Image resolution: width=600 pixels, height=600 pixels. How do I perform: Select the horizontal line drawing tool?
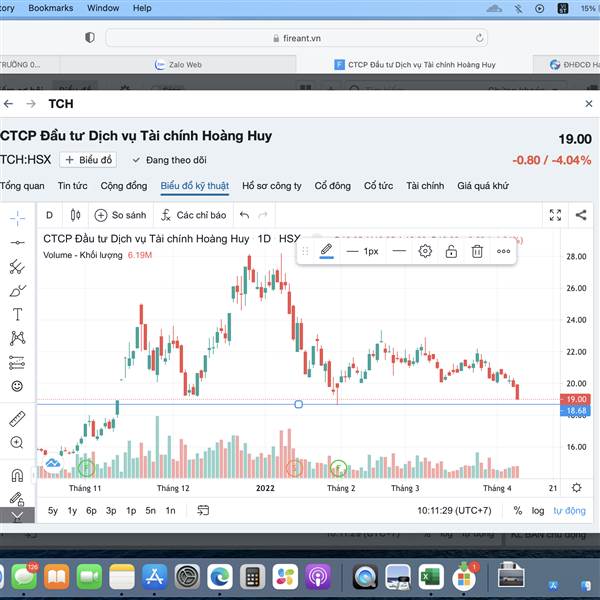point(17,243)
